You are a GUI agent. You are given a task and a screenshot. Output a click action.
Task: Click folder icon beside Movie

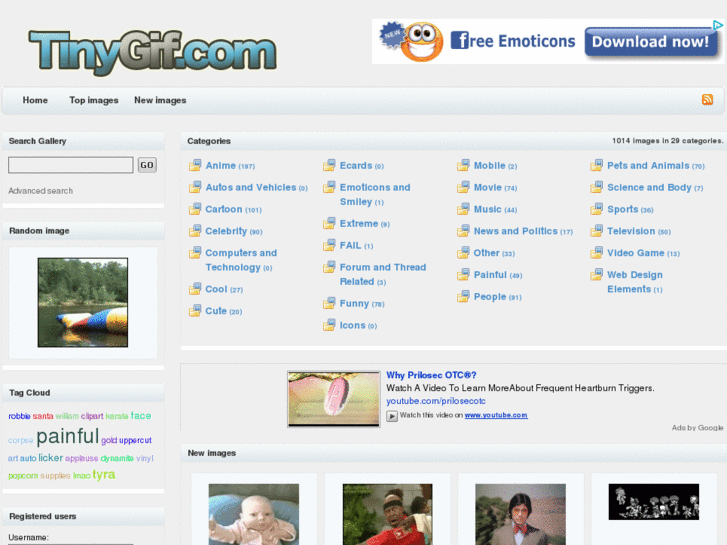[463, 187]
